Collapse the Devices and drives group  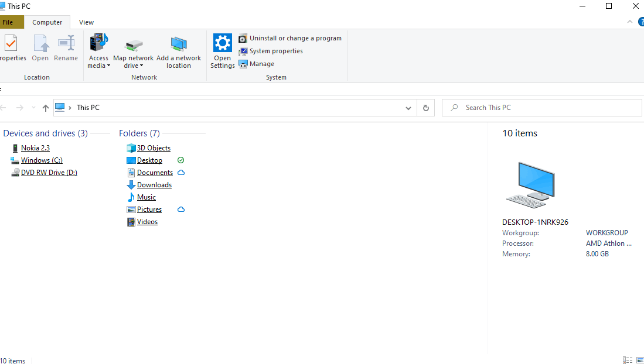pos(45,133)
